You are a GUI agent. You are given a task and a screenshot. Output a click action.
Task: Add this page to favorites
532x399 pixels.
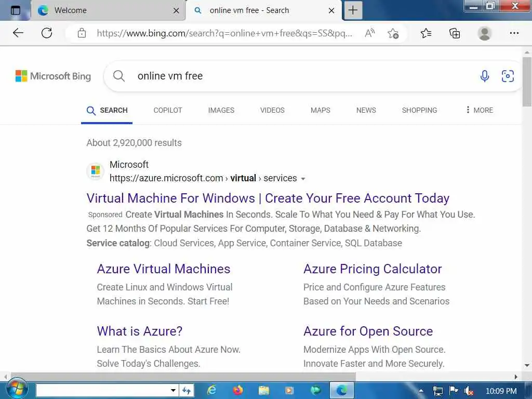coord(393,33)
